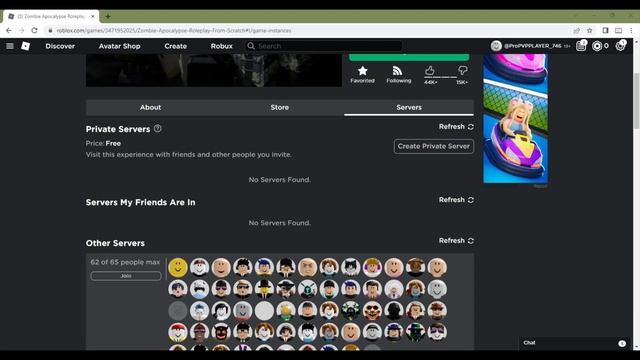The height and width of the screenshot is (360, 640).
Task: Click the thumbs down dislike icon
Action: coord(462,71)
